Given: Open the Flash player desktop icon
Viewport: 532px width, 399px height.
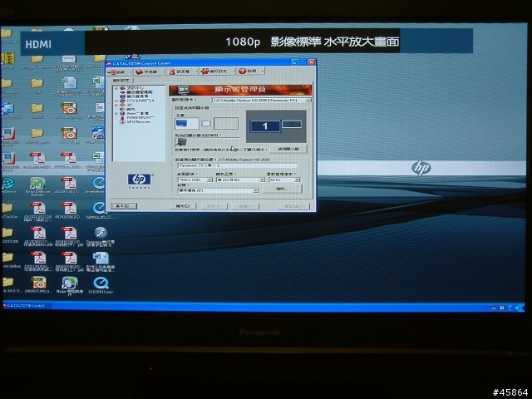Looking at the screenshot, I should pyautogui.click(x=101, y=236).
